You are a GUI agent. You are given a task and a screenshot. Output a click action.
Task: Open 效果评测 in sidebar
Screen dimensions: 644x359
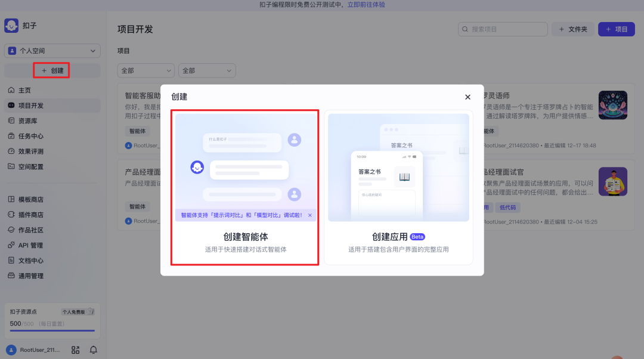[52, 151]
